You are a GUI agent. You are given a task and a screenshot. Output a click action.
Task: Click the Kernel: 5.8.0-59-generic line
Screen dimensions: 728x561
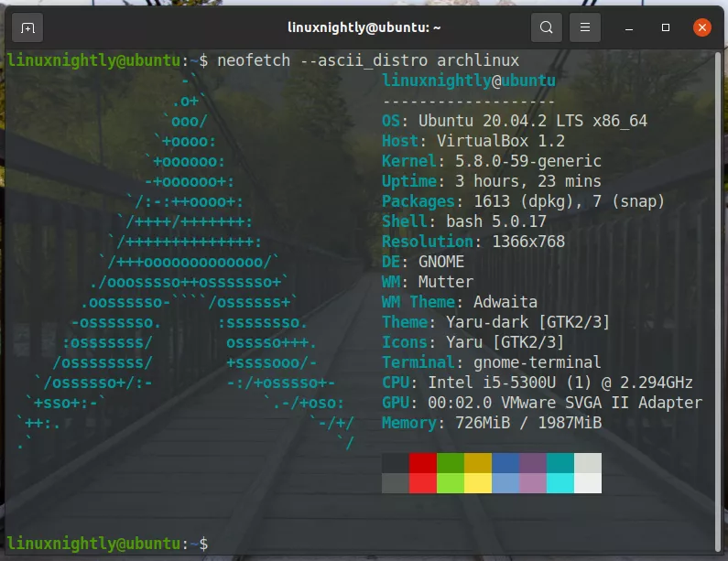pyautogui.click(x=492, y=161)
